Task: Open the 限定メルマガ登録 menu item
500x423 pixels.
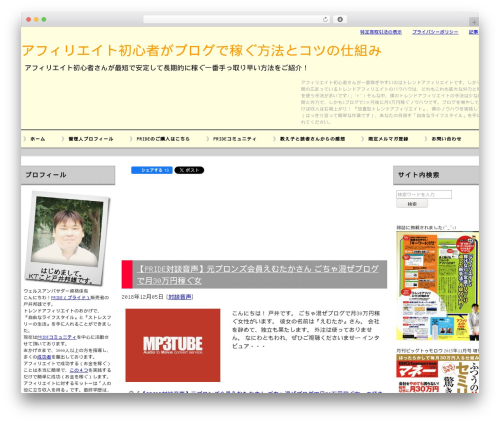Action: [x=388, y=139]
